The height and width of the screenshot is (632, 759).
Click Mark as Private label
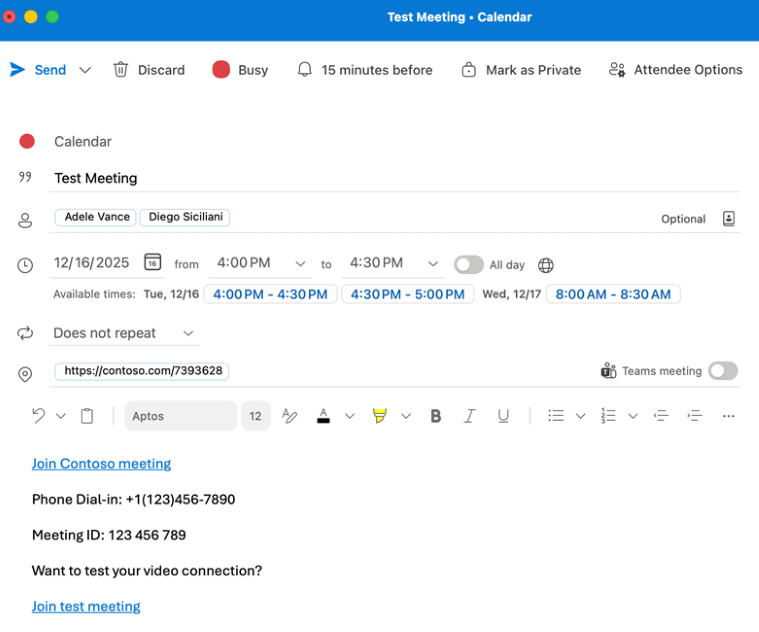click(x=533, y=70)
